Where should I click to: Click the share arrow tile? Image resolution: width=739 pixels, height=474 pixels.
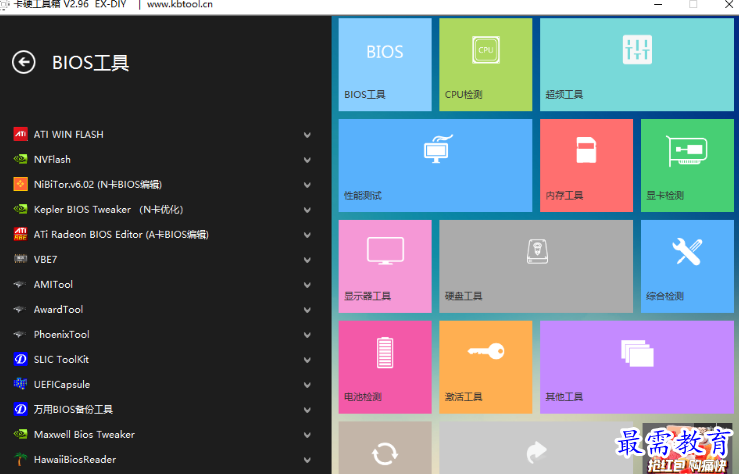click(x=536, y=448)
